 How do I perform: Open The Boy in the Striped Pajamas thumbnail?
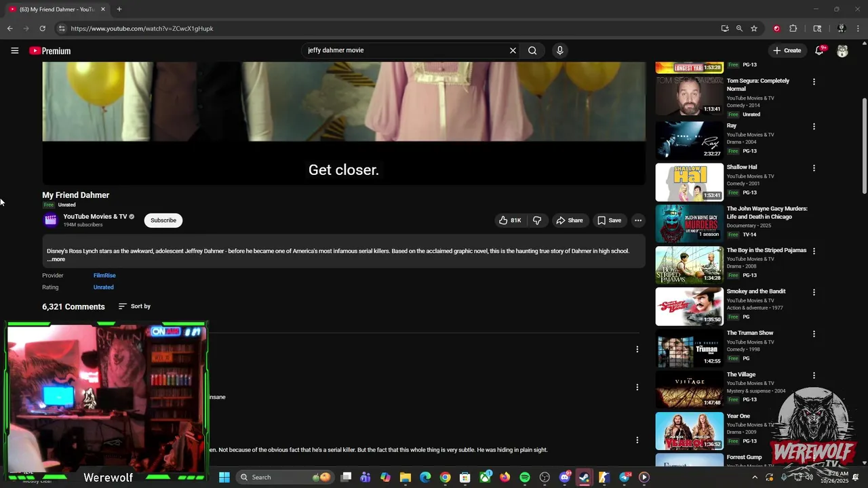tap(689, 264)
